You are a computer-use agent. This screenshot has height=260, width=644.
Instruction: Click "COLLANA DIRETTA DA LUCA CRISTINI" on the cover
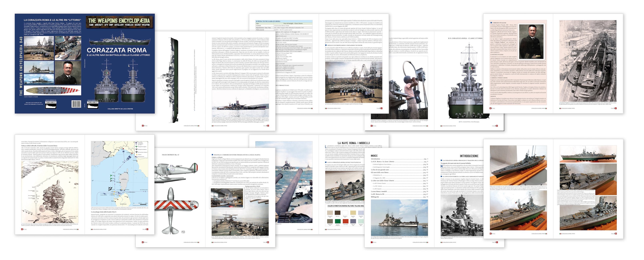[x=120, y=109]
